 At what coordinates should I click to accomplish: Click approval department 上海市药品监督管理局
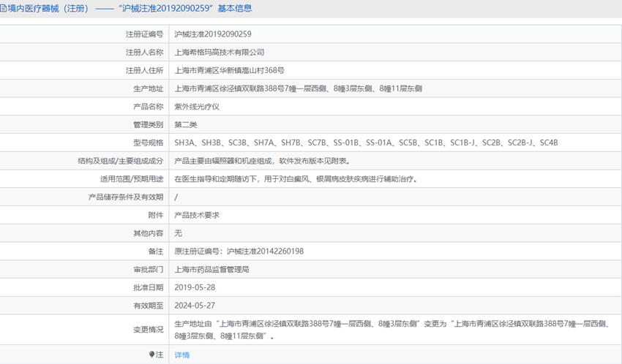[211, 270]
